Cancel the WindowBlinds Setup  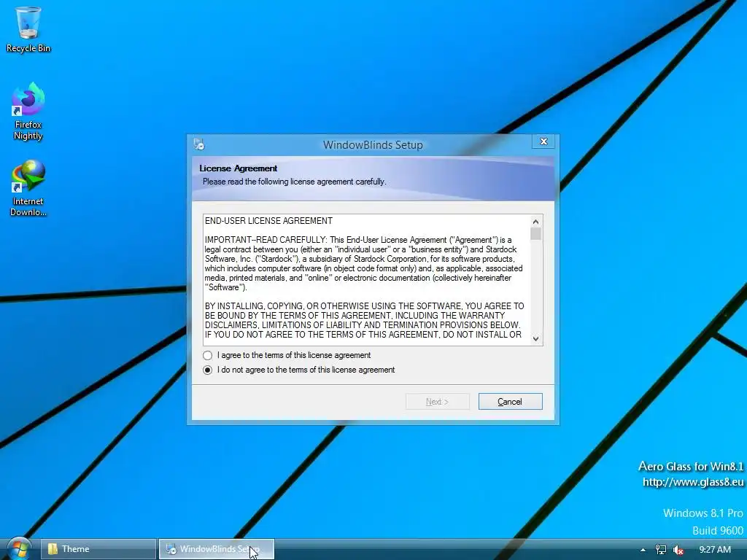click(510, 402)
